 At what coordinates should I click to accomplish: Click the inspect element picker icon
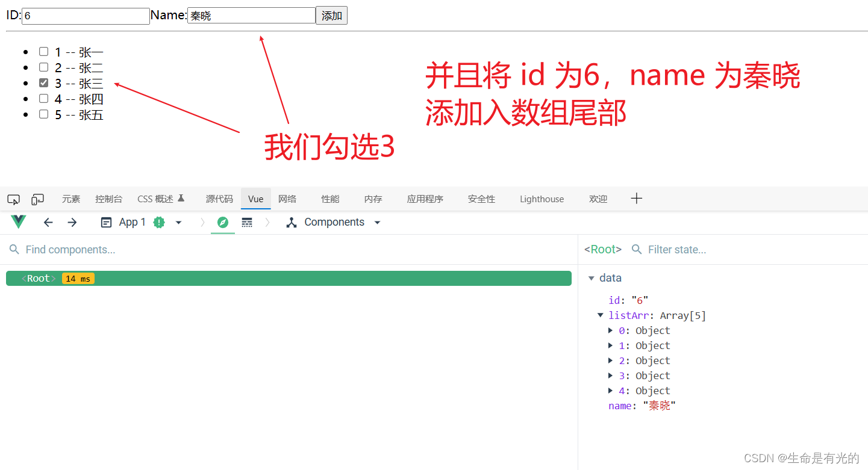tap(14, 199)
